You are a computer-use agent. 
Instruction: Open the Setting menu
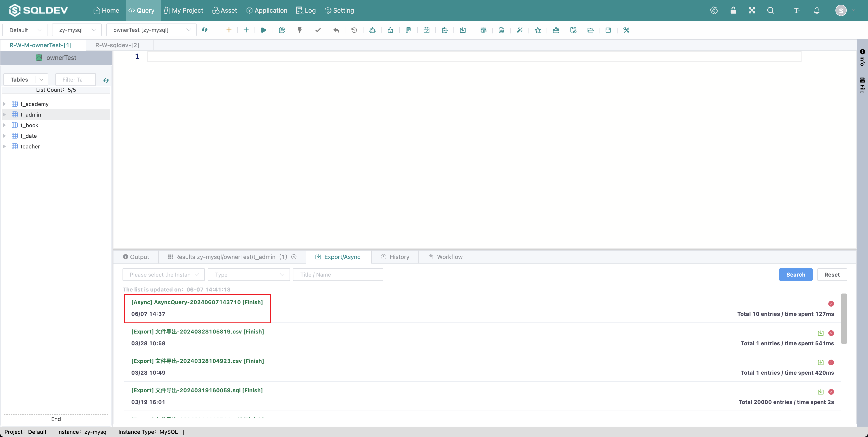coord(339,10)
